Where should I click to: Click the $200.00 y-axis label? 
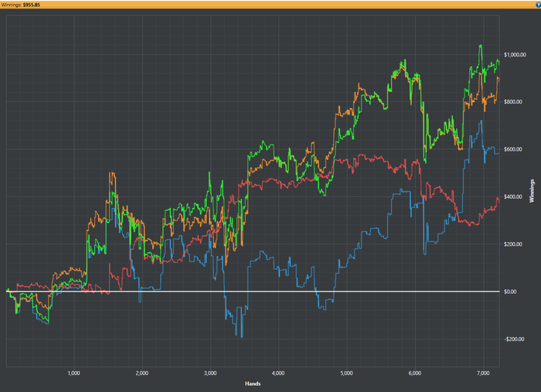coord(512,244)
